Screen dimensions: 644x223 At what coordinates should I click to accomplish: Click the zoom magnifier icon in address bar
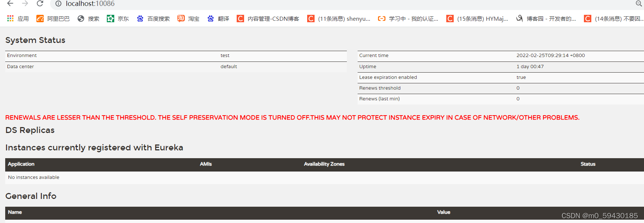pyautogui.click(x=639, y=4)
